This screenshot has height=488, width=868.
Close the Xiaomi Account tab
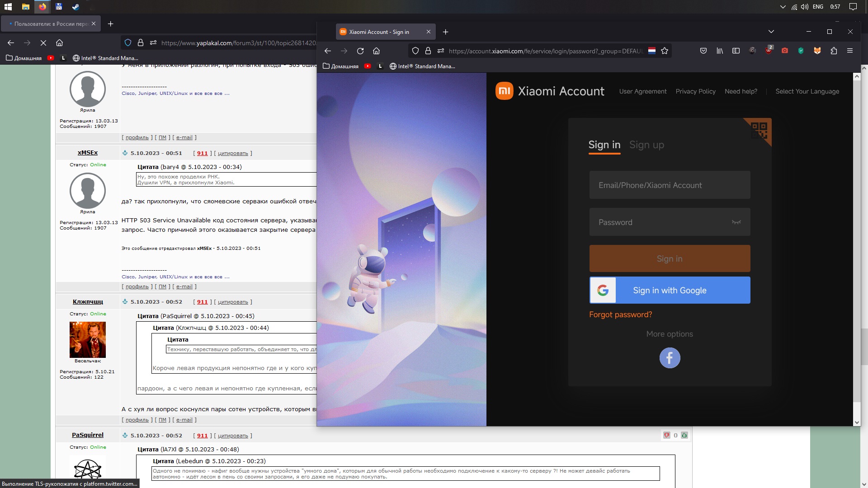click(429, 32)
